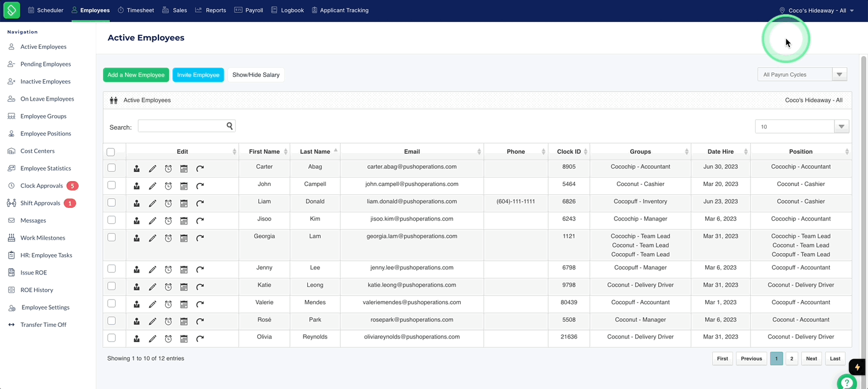Open the alarm clock icon for Georgia Lam
868x389 pixels.
(168, 238)
